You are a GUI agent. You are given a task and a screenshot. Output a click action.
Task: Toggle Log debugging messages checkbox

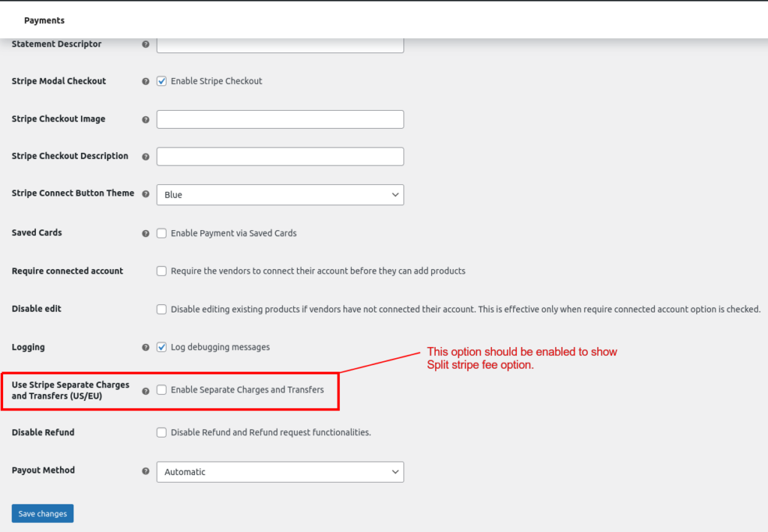pyautogui.click(x=162, y=347)
